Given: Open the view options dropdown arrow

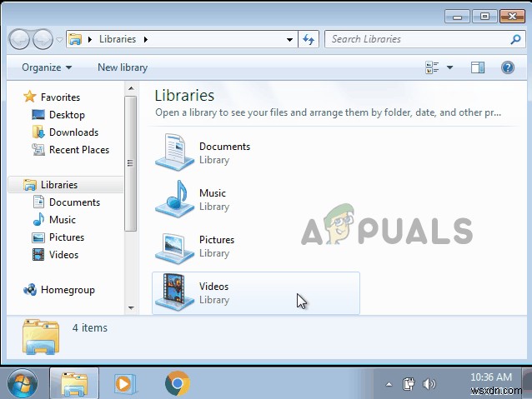Looking at the screenshot, I should click(x=449, y=67).
